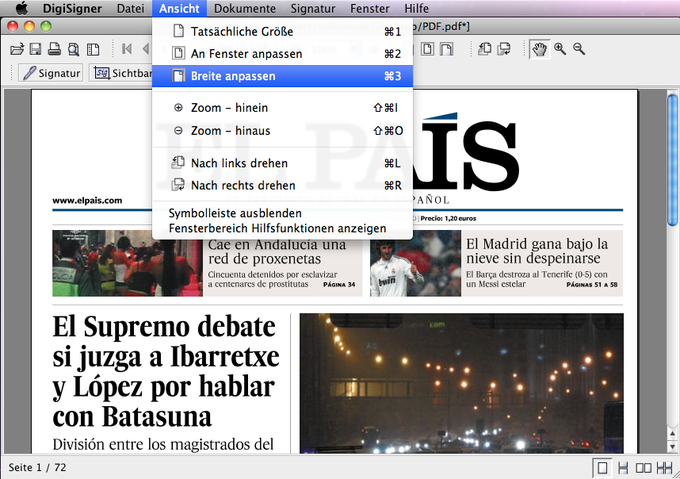
Task: Switch to facing pages view icon
Action: pyautogui.click(x=643, y=468)
